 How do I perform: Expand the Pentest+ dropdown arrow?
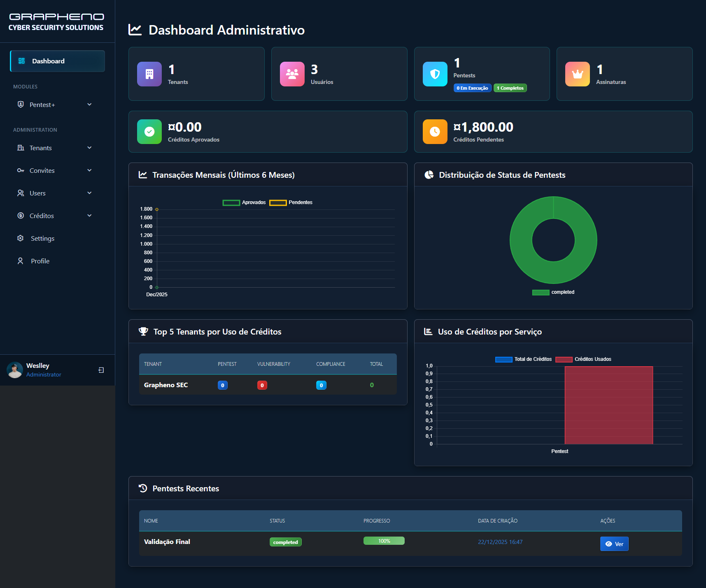tap(89, 105)
